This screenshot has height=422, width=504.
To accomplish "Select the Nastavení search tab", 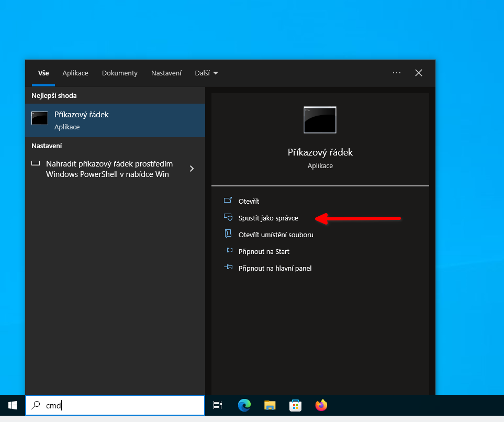I will pos(166,73).
